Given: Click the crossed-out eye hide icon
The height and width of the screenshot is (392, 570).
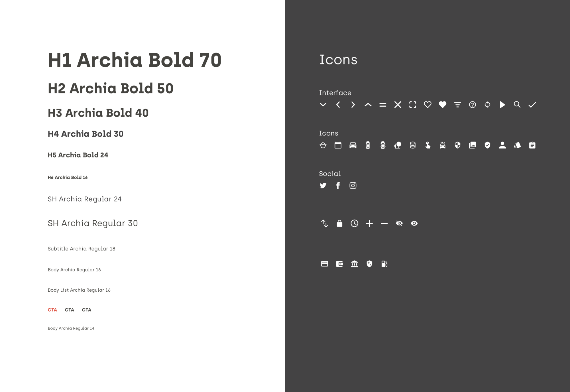Looking at the screenshot, I should coord(399,224).
